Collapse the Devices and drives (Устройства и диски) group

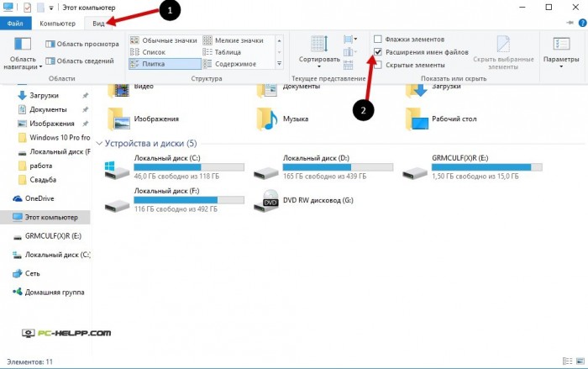click(x=100, y=144)
